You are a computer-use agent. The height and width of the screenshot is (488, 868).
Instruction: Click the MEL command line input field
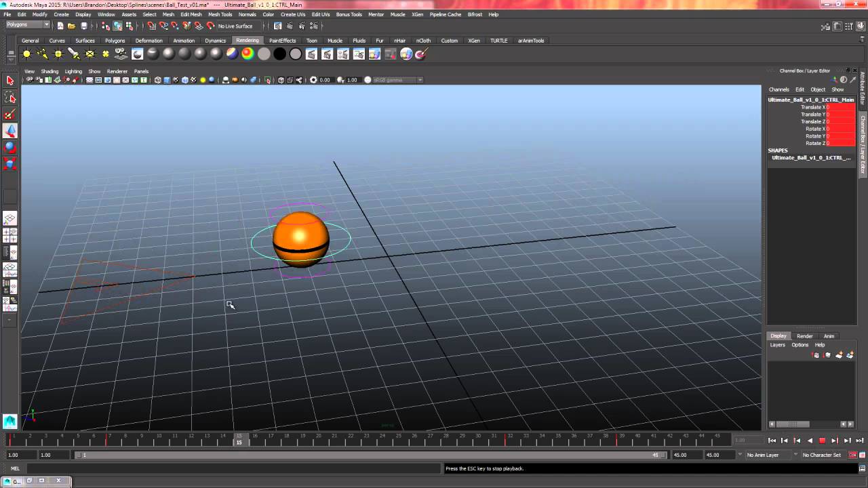233,468
